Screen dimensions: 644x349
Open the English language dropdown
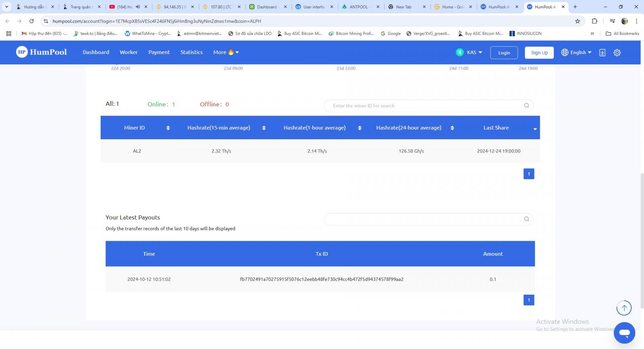(x=576, y=52)
